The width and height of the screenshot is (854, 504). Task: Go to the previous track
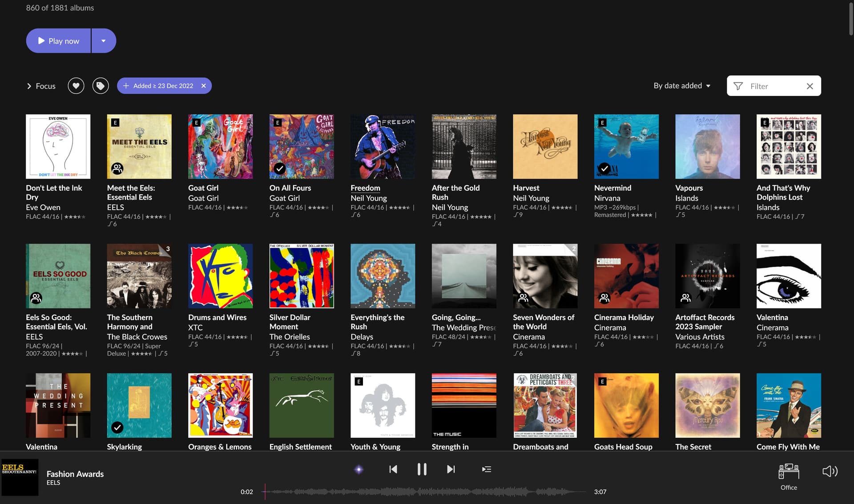[393, 469]
